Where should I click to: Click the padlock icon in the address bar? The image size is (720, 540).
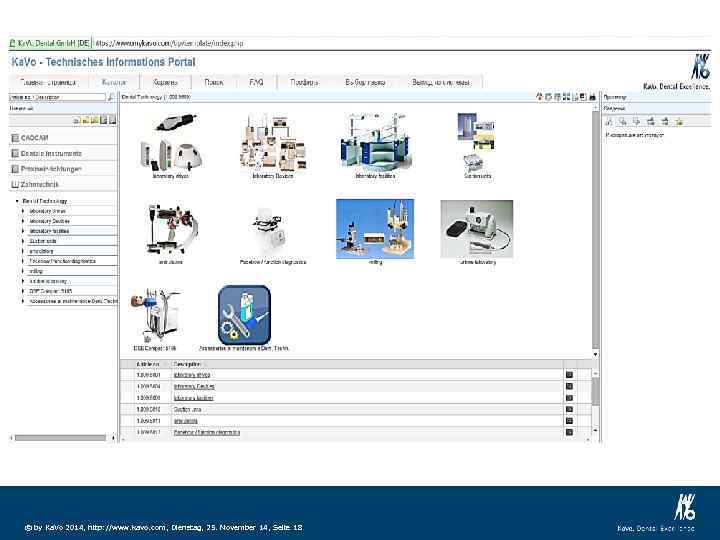[x=12, y=44]
